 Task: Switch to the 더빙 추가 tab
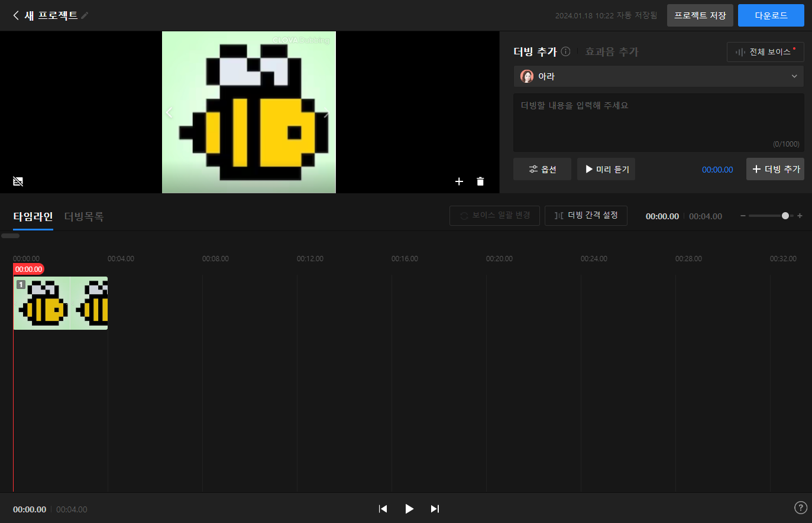pyautogui.click(x=535, y=52)
